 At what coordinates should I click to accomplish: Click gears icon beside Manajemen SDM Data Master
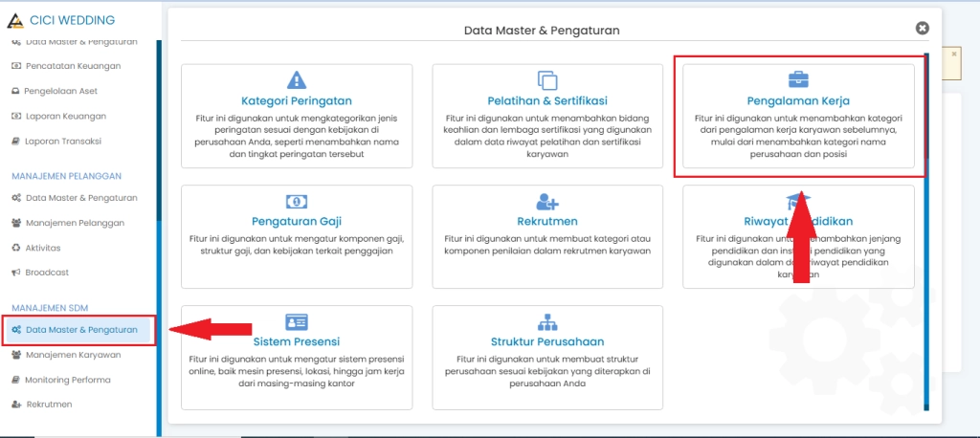[x=17, y=330]
